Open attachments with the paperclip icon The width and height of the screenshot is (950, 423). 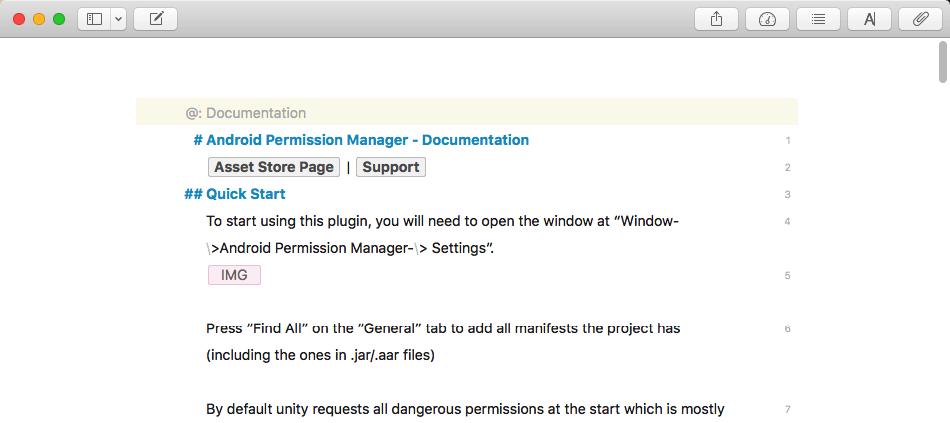(920, 19)
